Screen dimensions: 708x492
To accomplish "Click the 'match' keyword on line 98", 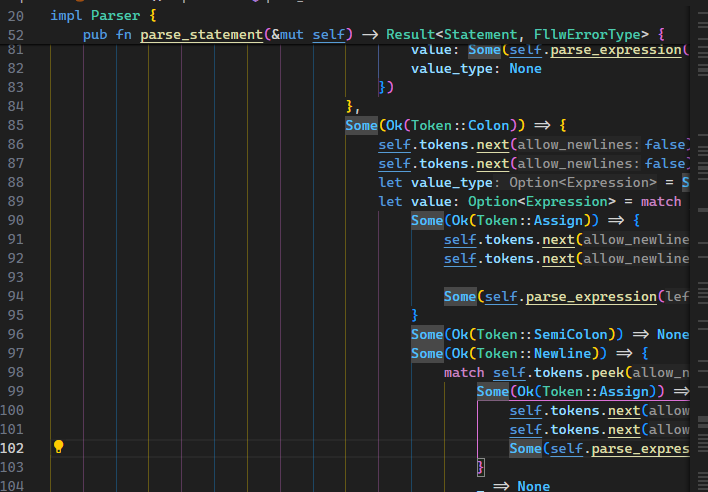I will 464,372.
